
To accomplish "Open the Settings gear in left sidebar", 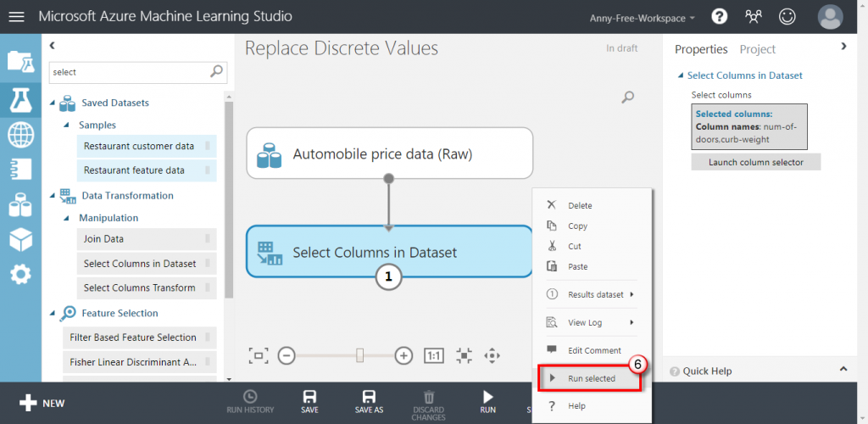I will (x=20, y=274).
